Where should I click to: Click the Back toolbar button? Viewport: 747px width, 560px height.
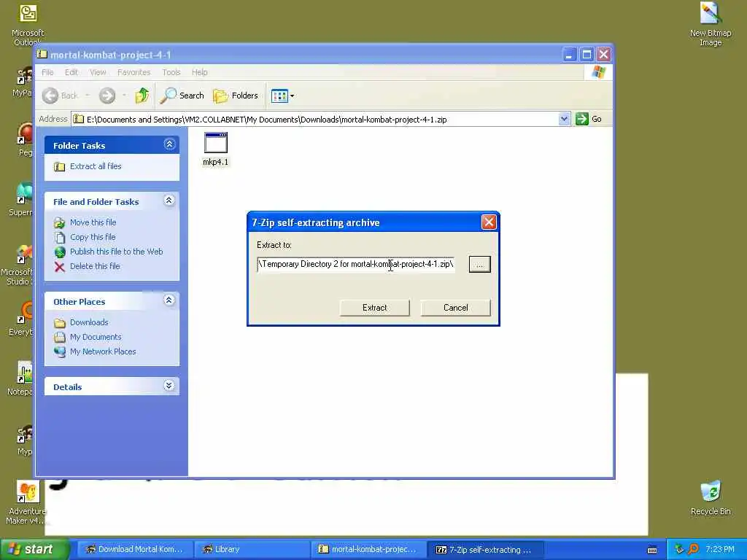[x=60, y=96]
